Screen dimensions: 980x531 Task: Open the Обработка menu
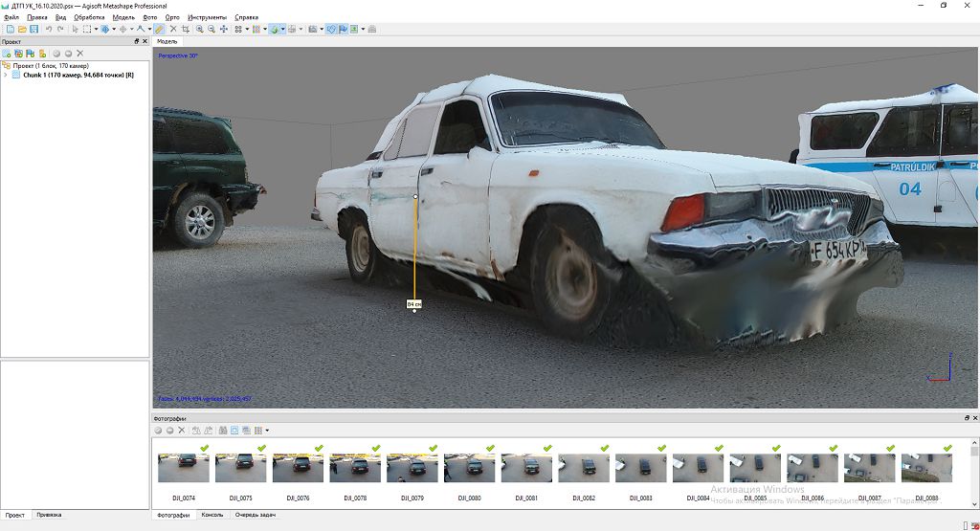(89, 17)
